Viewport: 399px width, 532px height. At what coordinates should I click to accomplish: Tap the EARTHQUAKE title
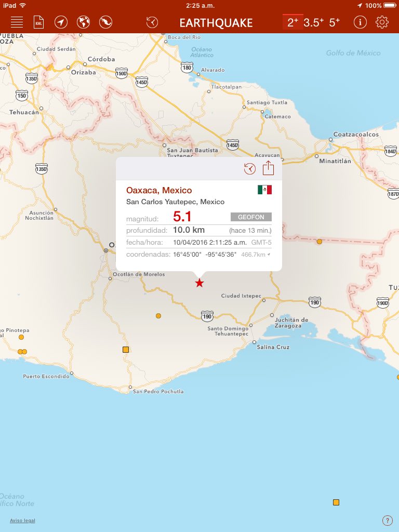(216, 23)
